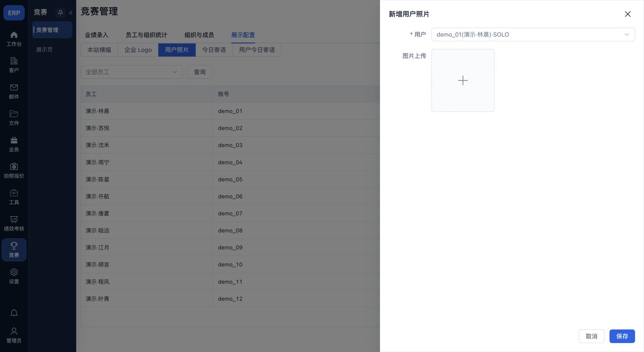Select the 今日寄语 sub-tab
This screenshot has width=644, height=352.
click(x=214, y=50)
